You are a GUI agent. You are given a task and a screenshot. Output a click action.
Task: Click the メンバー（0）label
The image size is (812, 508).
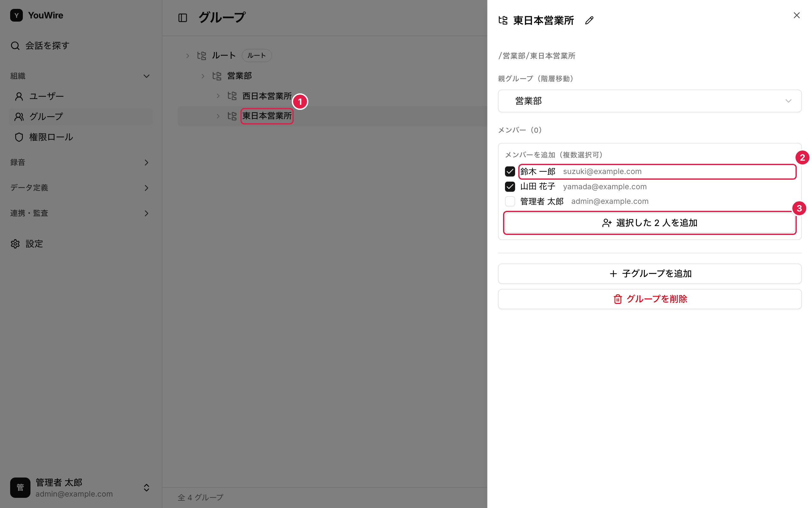(520, 130)
